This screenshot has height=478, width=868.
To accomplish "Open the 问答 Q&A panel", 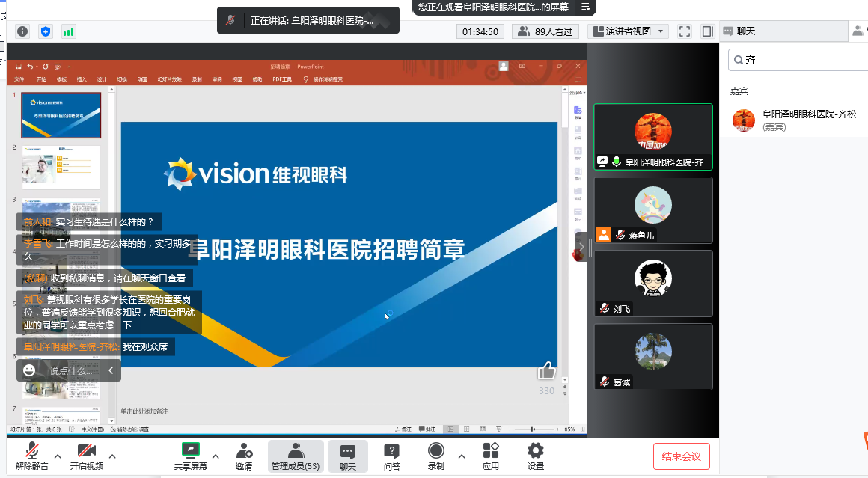I will click(x=391, y=450).
